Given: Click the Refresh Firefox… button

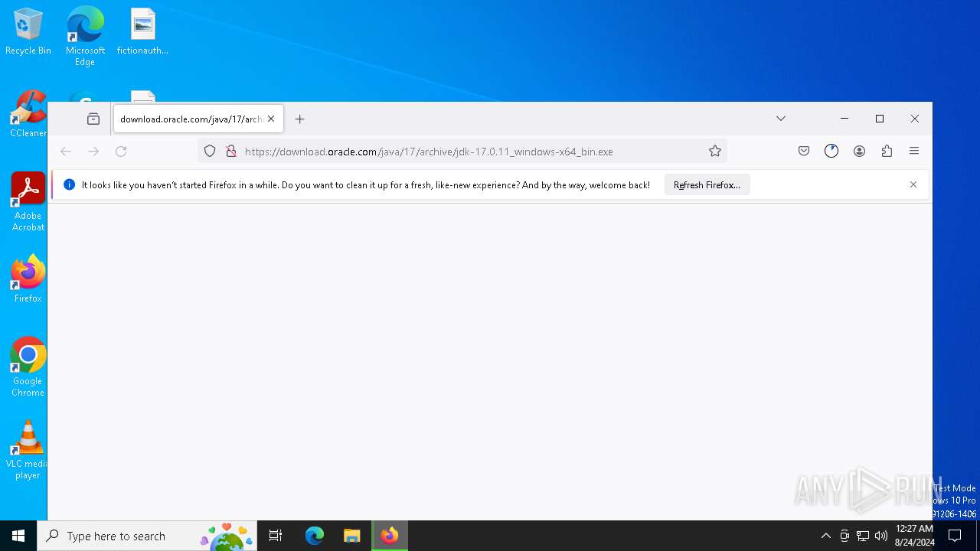Looking at the screenshot, I should coord(707,185).
